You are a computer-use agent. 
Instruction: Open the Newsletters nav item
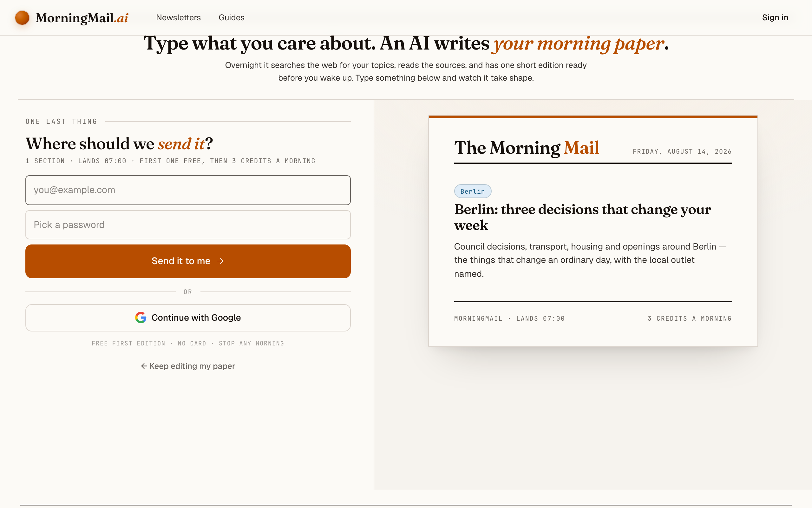coord(178,17)
